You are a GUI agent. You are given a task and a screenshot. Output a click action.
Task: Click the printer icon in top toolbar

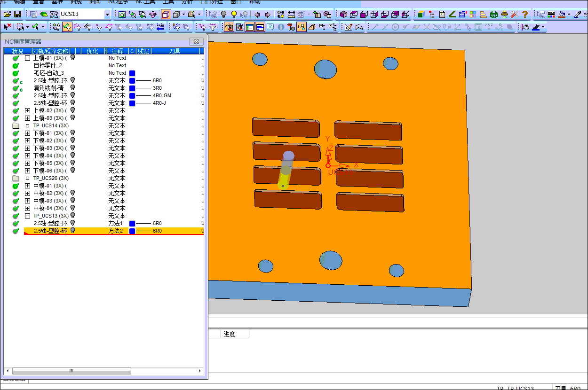tap(494, 15)
